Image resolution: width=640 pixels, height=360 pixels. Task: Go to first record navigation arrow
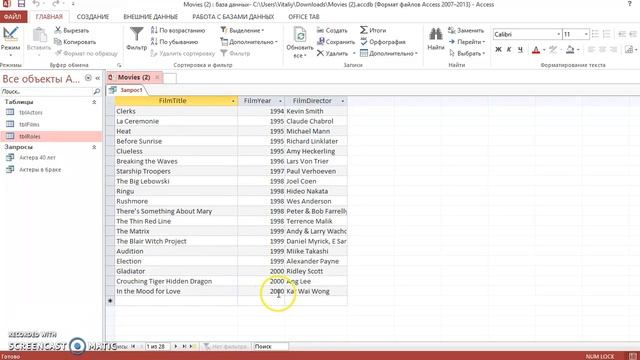(133, 346)
